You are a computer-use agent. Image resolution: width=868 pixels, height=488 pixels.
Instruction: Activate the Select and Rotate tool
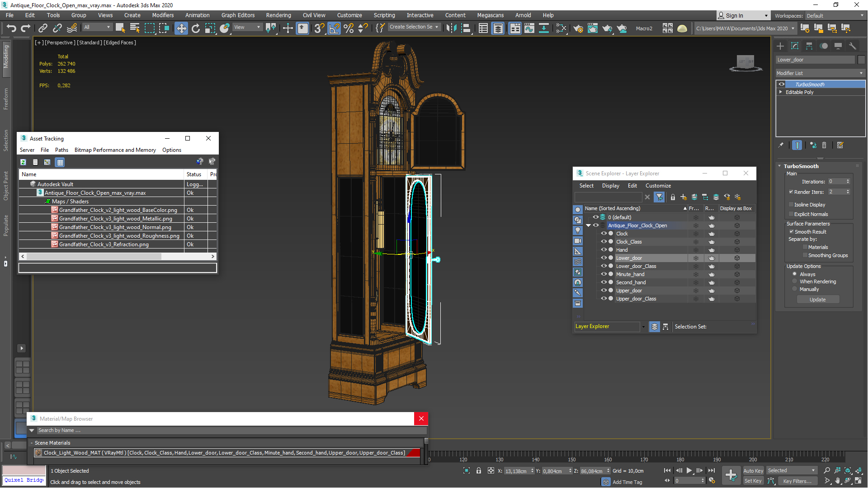coord(195,28)
